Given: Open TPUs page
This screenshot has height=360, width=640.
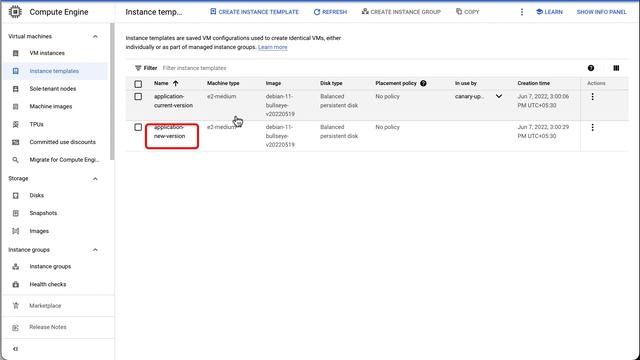Looking at the screenshot, I should 36,124.
